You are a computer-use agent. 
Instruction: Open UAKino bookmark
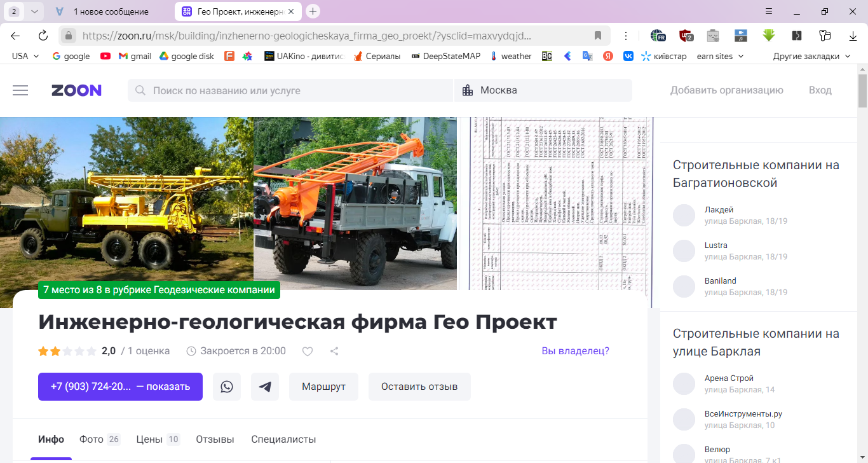(304, 56)
